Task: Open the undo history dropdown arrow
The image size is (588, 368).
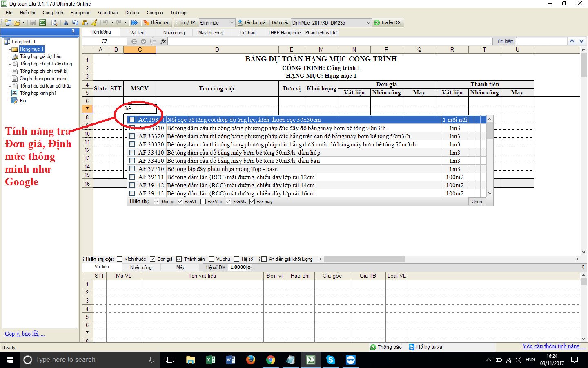Action: coord(112,23)
